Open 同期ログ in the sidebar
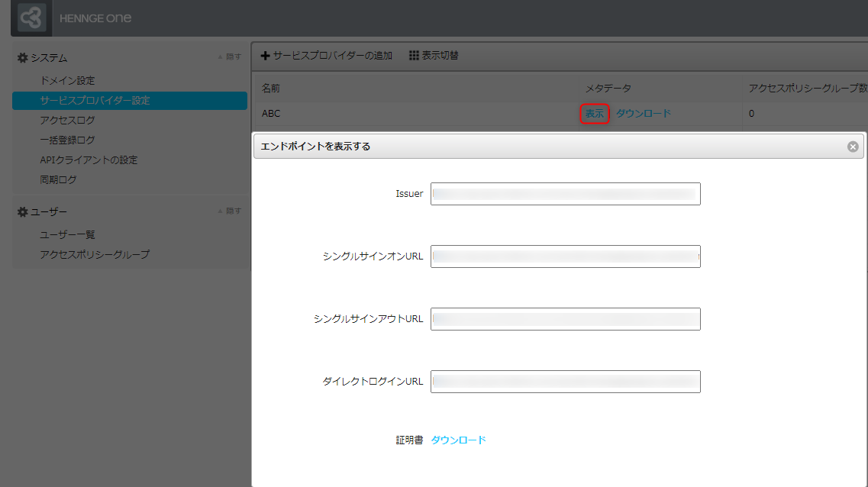This screenshot has height=487, width=868. coord(58,180)
